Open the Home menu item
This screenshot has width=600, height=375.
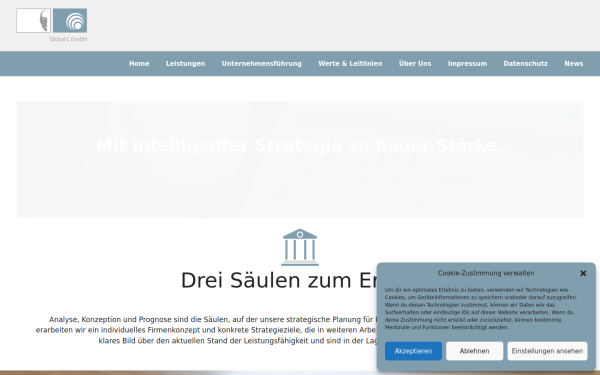click(x=139, y=64)
